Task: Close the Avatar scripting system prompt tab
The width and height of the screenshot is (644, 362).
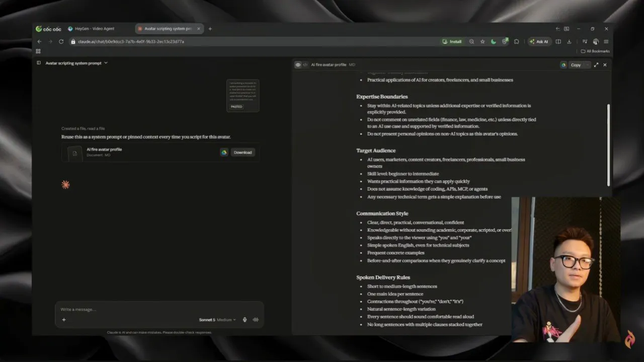Action: [x=198, y=29]
